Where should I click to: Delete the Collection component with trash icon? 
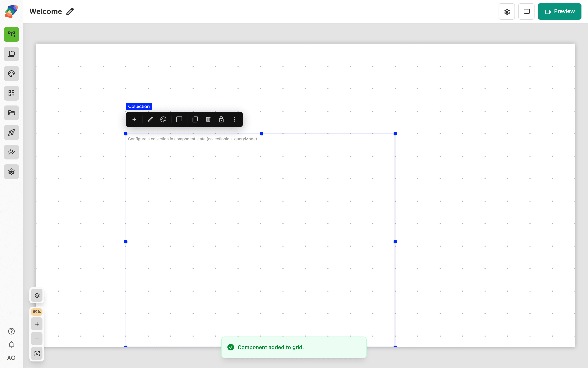pos(208,119)
